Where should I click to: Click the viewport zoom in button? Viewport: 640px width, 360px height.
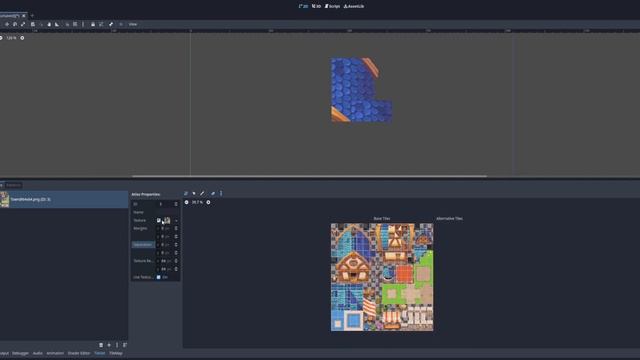(x=22, y=38)
